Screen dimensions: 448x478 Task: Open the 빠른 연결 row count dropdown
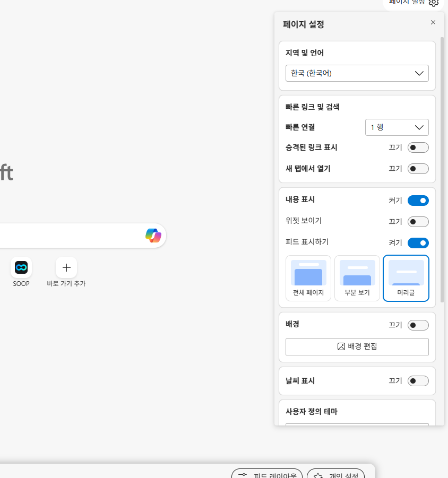point(397,127)
